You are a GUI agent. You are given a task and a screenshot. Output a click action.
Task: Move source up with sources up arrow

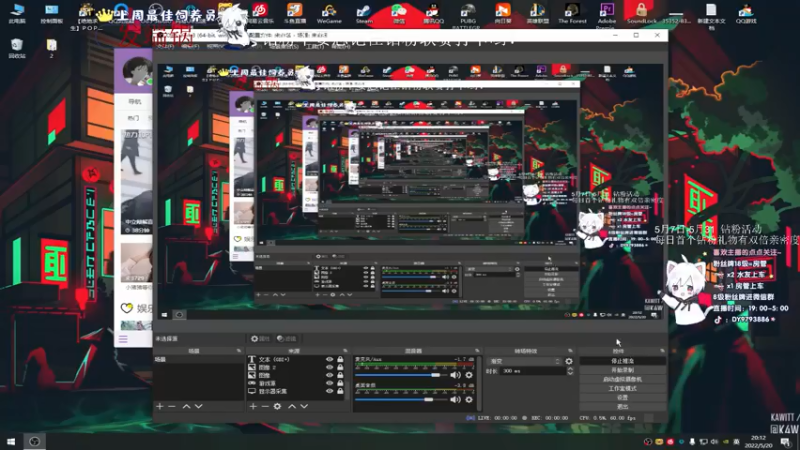[x=292, y=406]
